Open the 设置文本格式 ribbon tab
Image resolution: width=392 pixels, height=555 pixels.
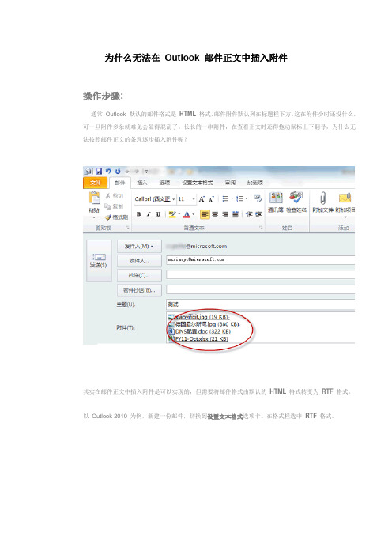[x=198, y=183]
